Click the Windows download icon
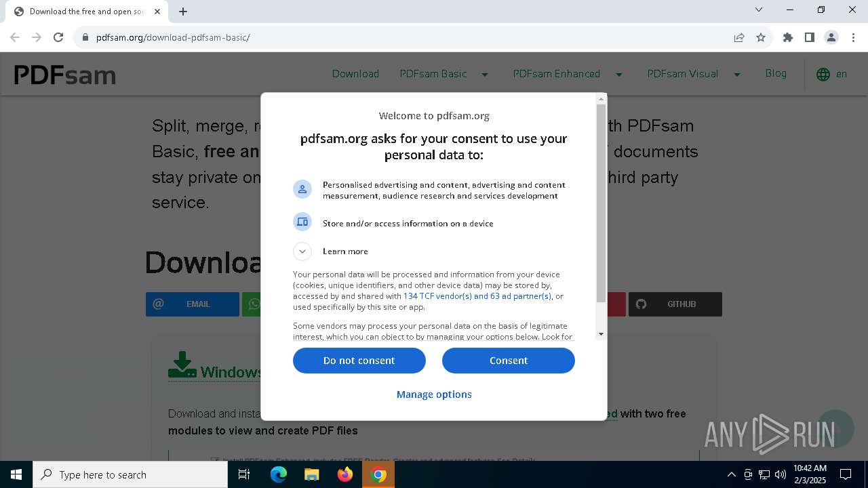 coord(182,365)
